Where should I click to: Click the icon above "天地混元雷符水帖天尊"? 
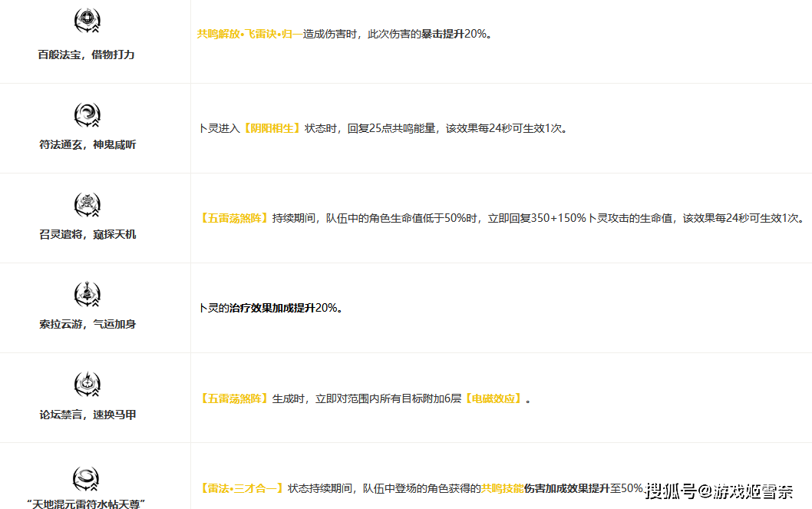tap(87, 478)
